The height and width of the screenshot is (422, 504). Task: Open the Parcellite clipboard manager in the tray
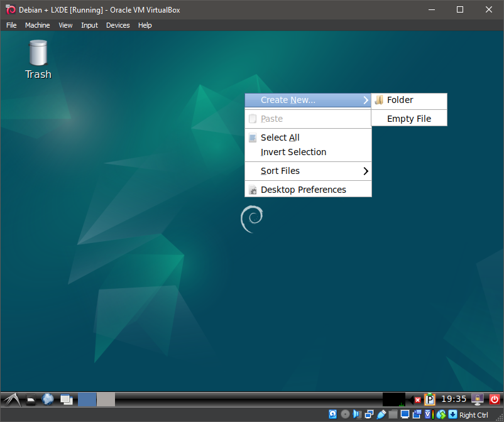coord(430,399)
